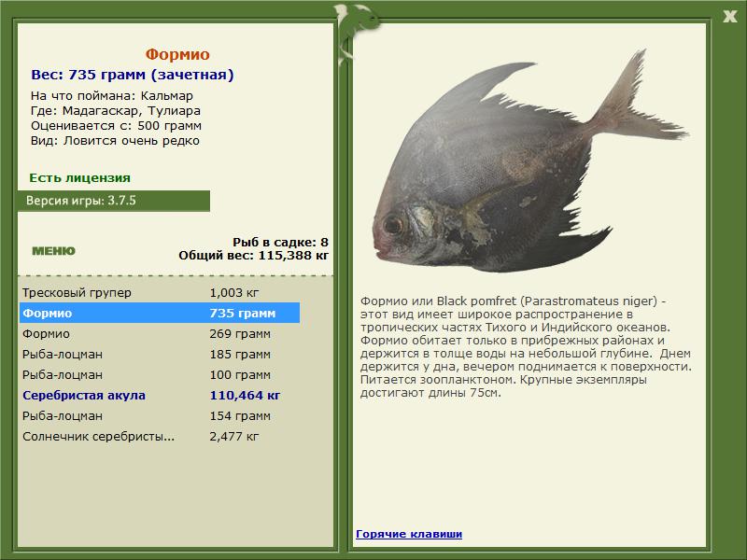Screen dimensions: 747x560
Task: Click the Общий вес: 115,388 кг total
Action: [253, 255]
